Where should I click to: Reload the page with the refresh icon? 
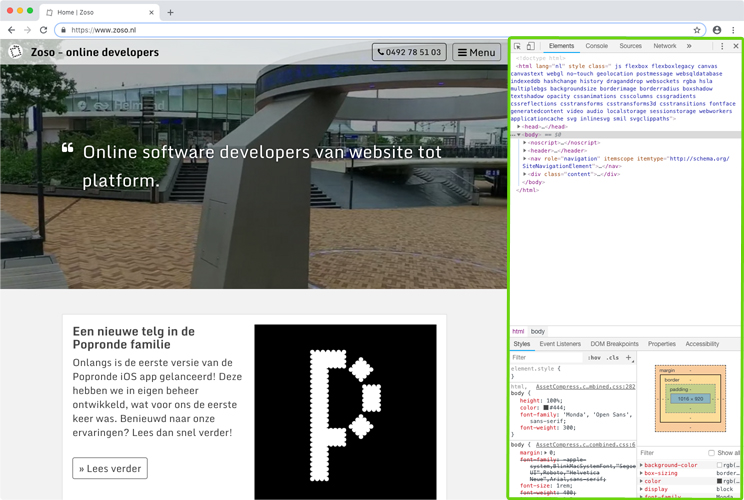(43, 30)
